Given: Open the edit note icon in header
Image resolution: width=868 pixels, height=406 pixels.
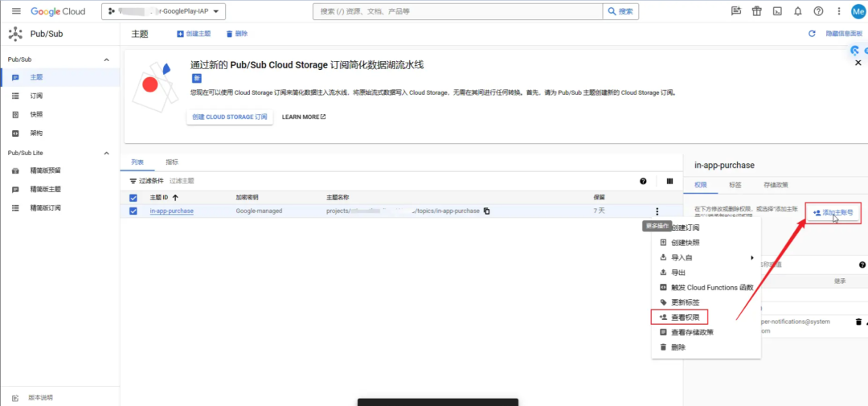Looking at the screenshot, I should pyautogui.click(x=735, y=11).
